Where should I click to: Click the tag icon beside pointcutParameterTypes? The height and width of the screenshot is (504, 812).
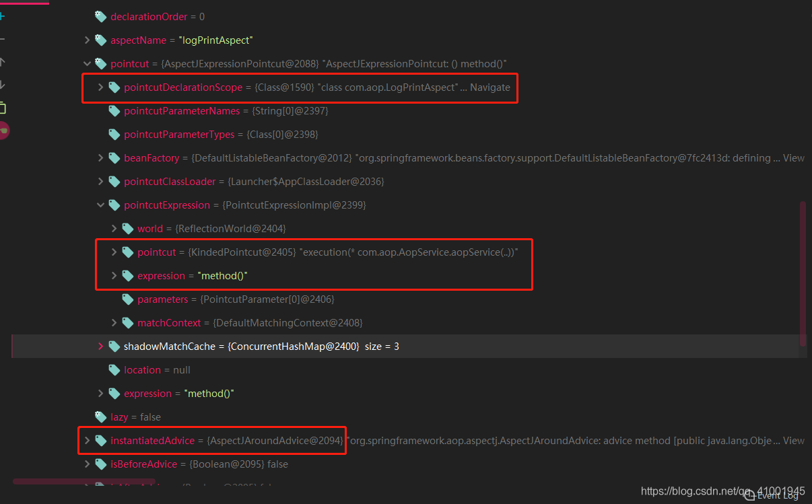(114, 135)
